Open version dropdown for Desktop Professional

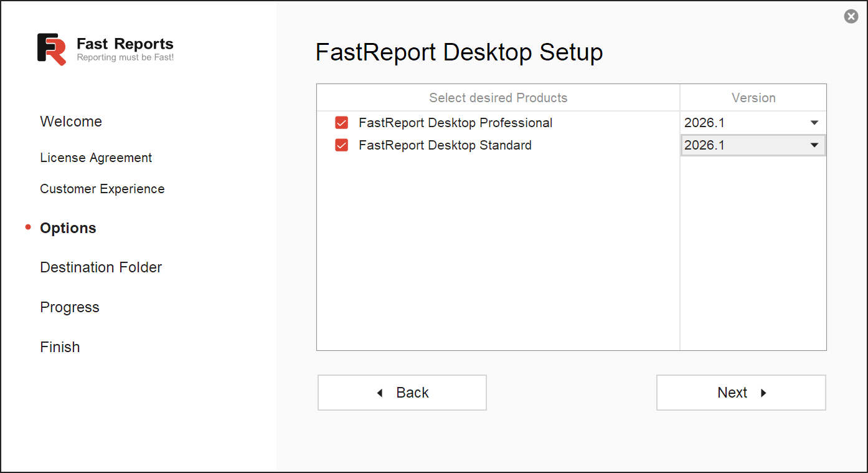click(814, 123)
